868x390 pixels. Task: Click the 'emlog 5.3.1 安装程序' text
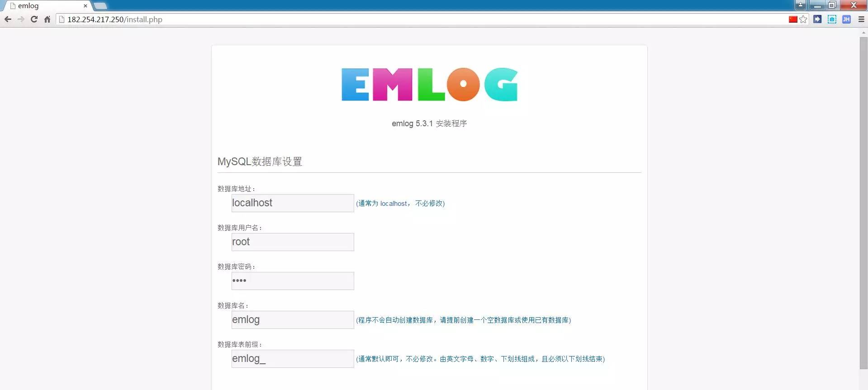point(429,124)
